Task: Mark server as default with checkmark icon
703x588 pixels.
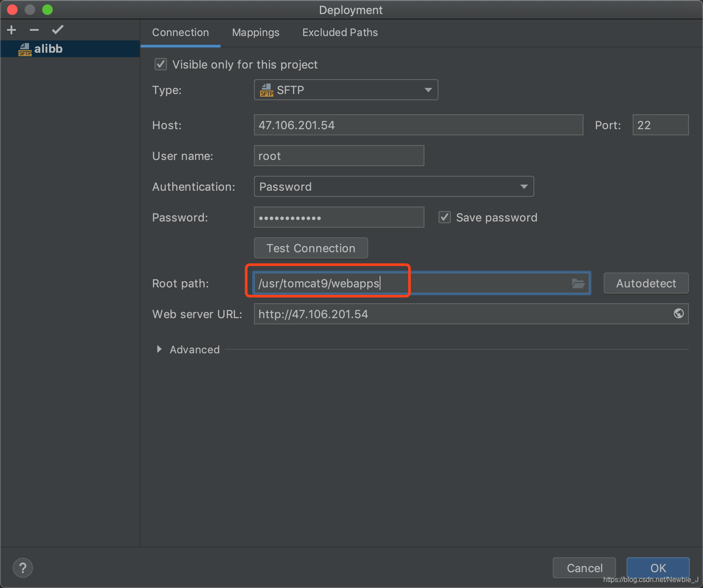Action: click(58, 30)
